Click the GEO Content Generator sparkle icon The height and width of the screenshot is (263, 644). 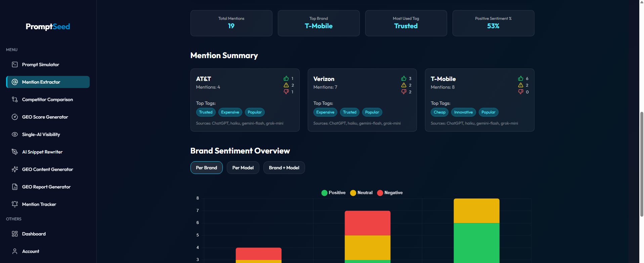(x=15, y=169)
